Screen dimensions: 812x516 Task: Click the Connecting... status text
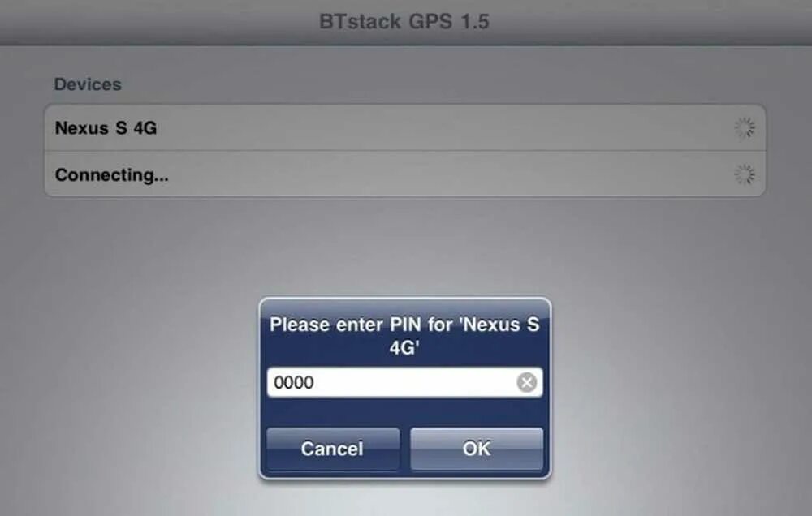point(112,175)
